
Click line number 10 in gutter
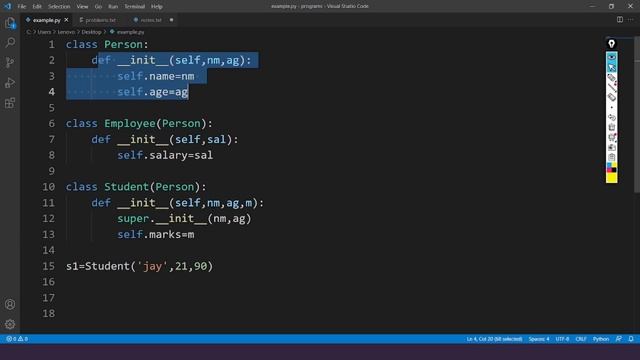[x=49, y=187]
